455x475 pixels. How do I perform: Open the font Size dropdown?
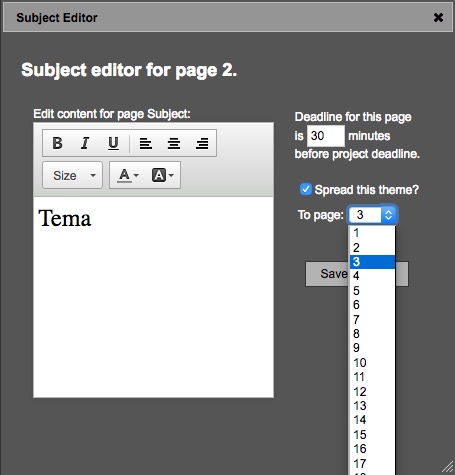(72, 175)
